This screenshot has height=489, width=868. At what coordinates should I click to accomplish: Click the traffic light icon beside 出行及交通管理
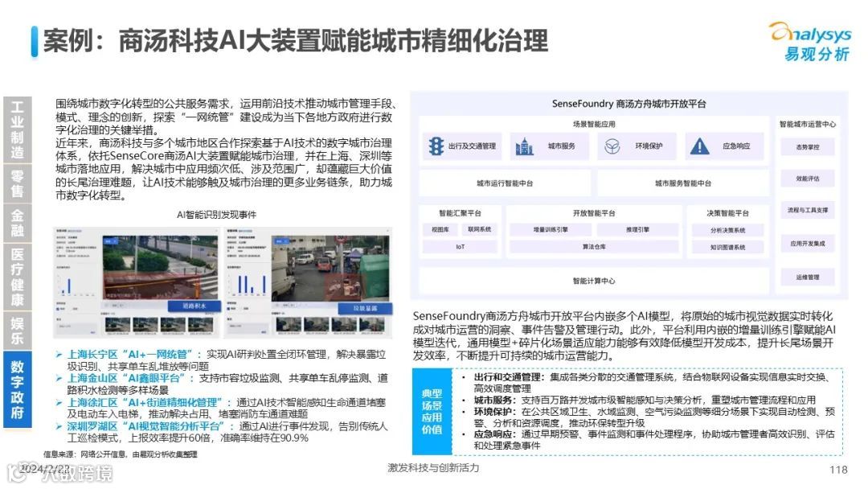tap(436, 146)
